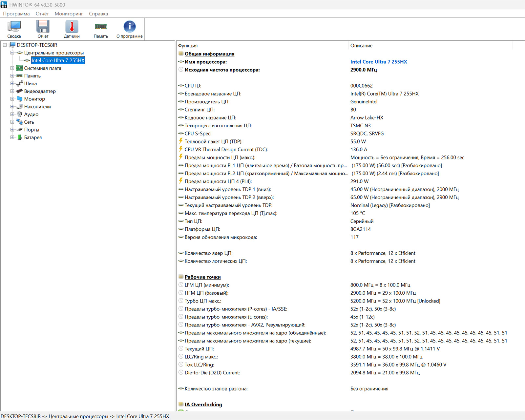Image resolution: width=525 pixels, height=420 pixels.
Task: Expand the Накопители tree node
Action: tap(12, 107)
